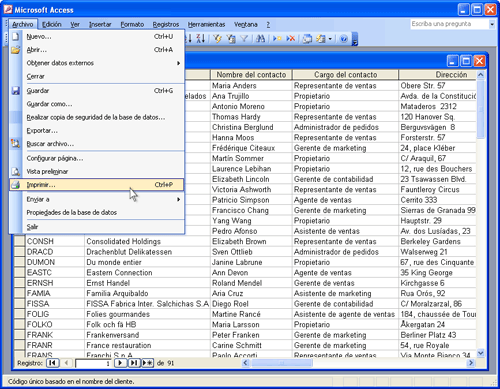Click the magnifier page icon beside Vista preliminar
The height and width of the screenshot is (389, 500).
pyautogui.click(x=15, y=172)
